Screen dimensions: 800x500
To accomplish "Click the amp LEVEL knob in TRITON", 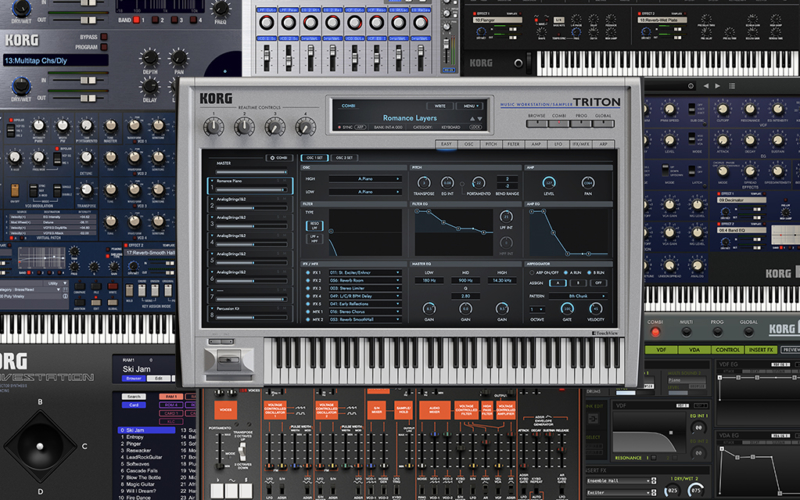I will [549, 183].
